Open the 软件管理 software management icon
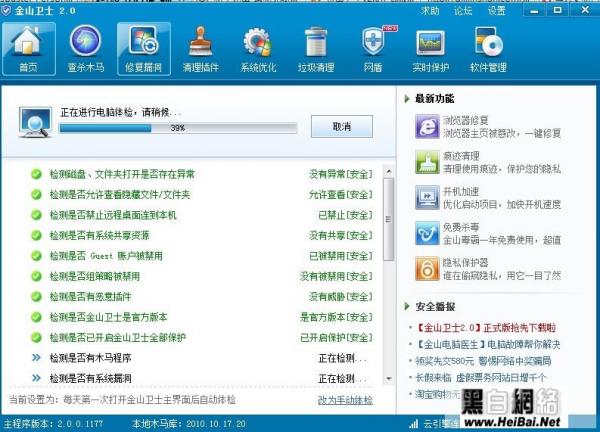This screenshot has height=432, width=600. point(489,48)
